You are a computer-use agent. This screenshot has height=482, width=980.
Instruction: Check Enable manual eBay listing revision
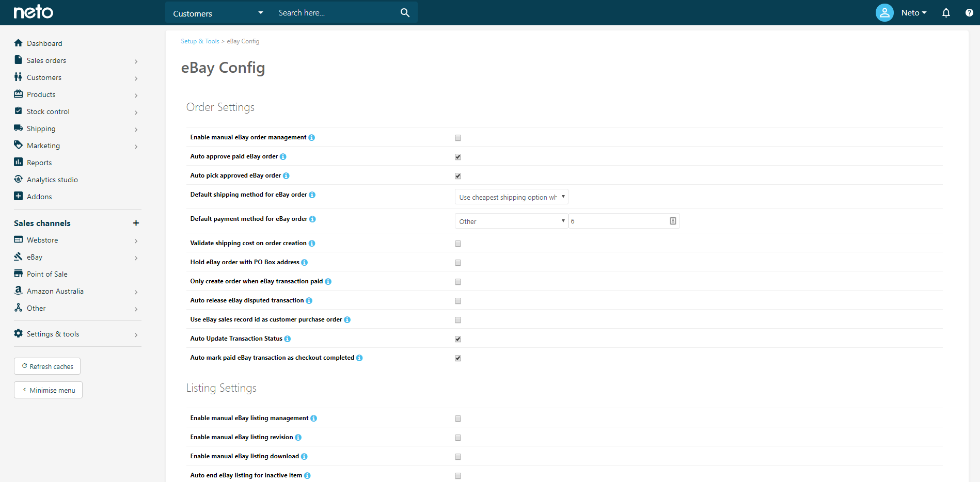458,438
